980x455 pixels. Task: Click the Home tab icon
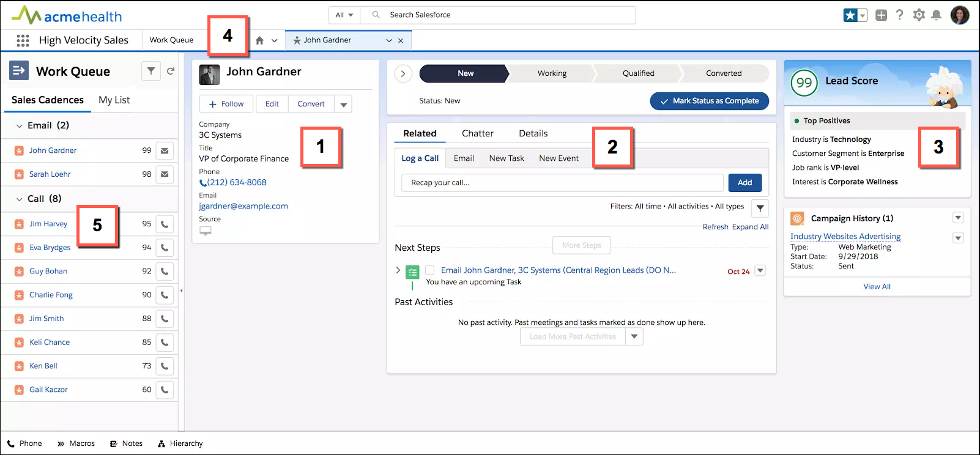(x=259, y=40)
